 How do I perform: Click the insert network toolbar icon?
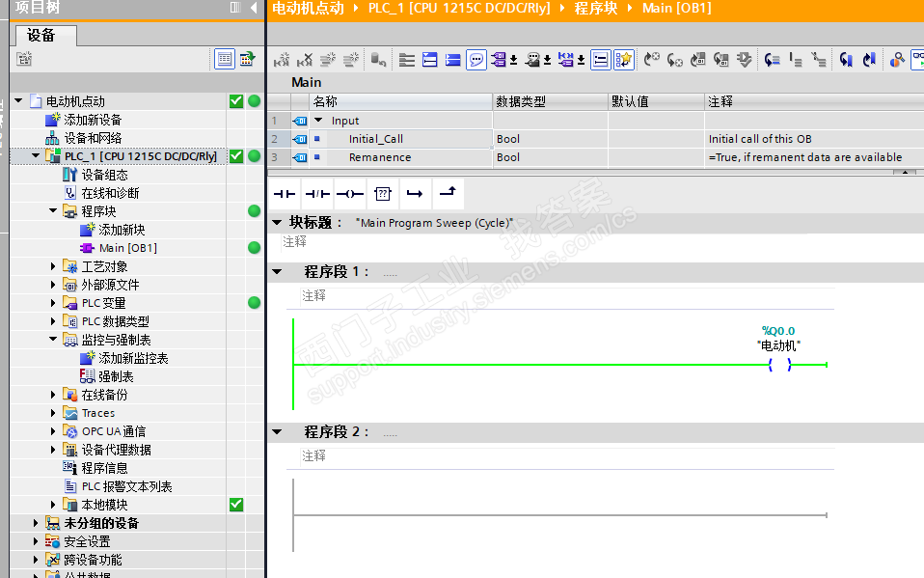(x=282, y=60)
